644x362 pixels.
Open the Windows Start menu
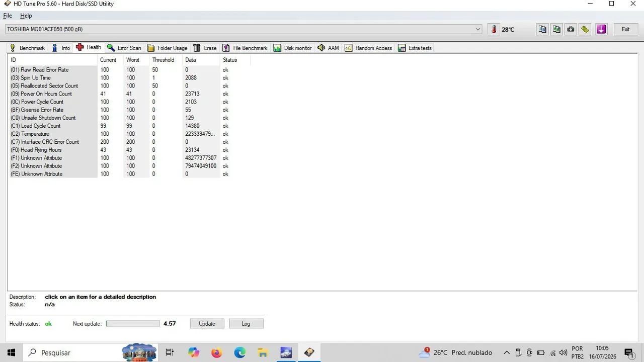point(11,352)
